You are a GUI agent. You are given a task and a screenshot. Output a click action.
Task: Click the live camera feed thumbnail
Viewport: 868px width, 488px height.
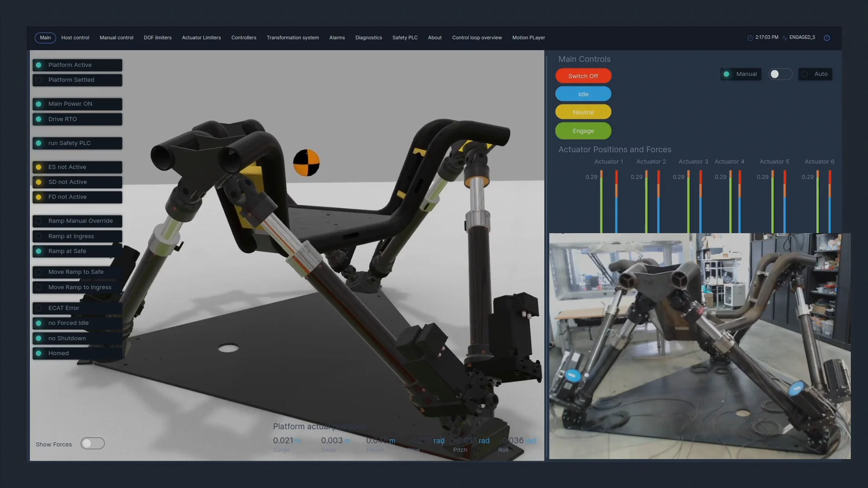pos(699,346)
